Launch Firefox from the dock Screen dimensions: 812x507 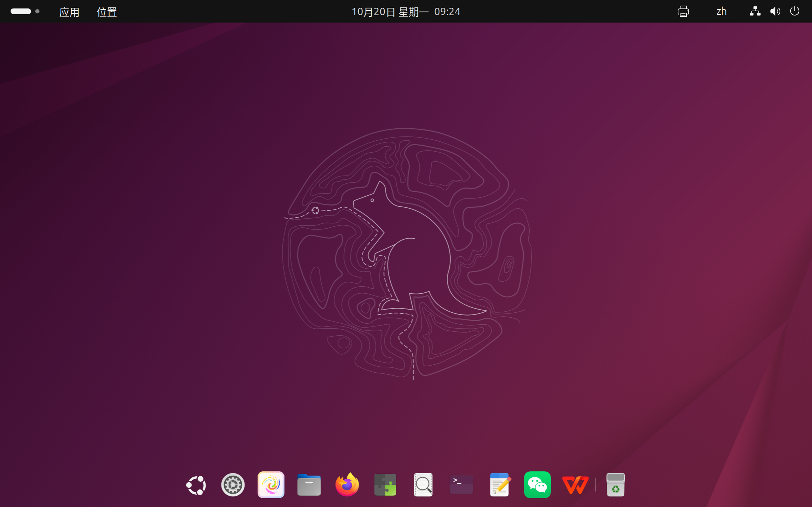[347, 484]
